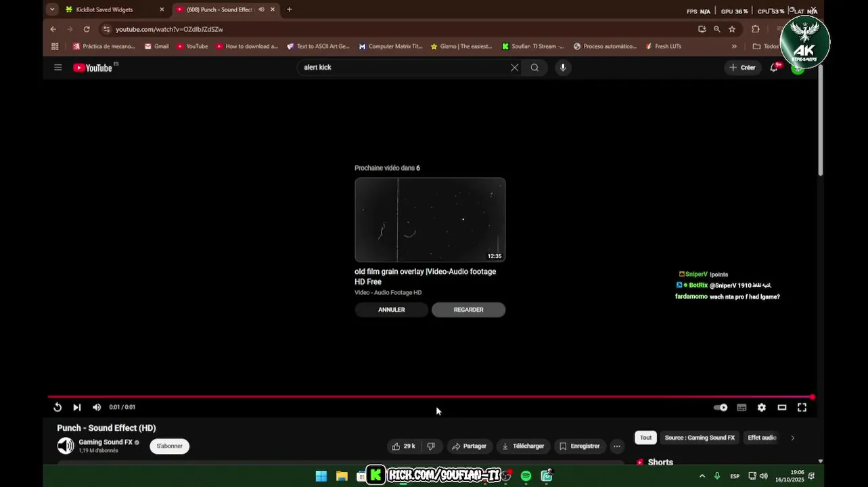Open browser zoom magnifier icon
Screen dimensions: 868x487
click(x=717, y=29)
